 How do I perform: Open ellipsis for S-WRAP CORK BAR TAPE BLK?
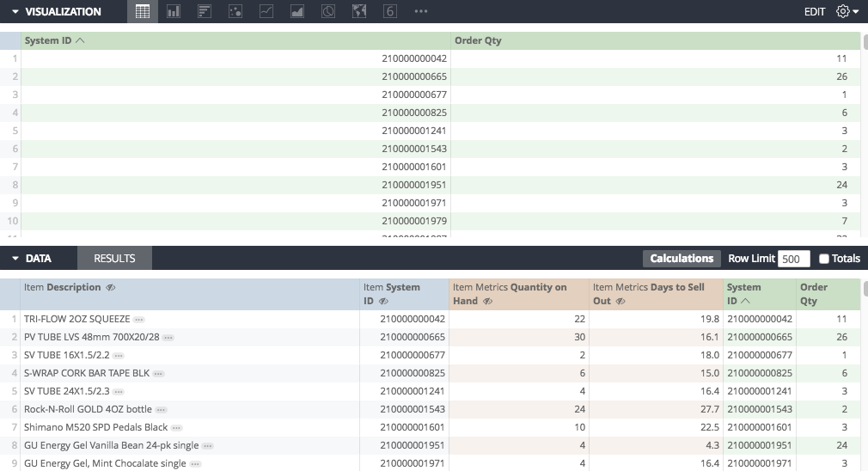click(158, 374)
